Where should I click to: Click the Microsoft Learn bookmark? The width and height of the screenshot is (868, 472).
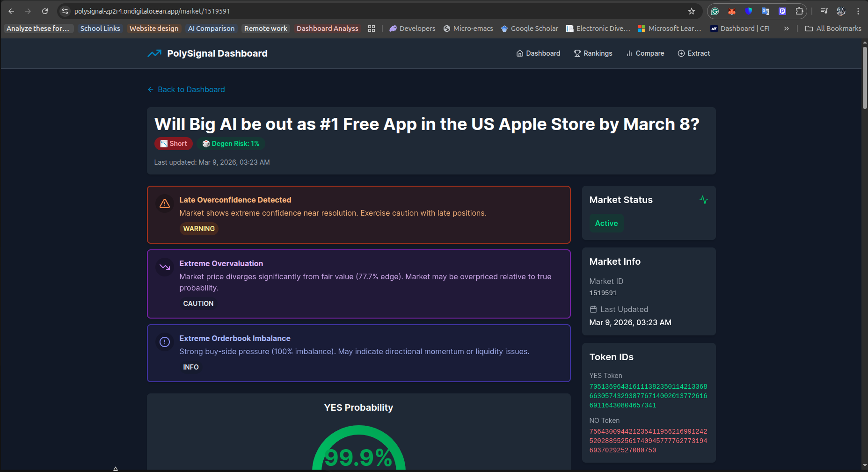670,29
